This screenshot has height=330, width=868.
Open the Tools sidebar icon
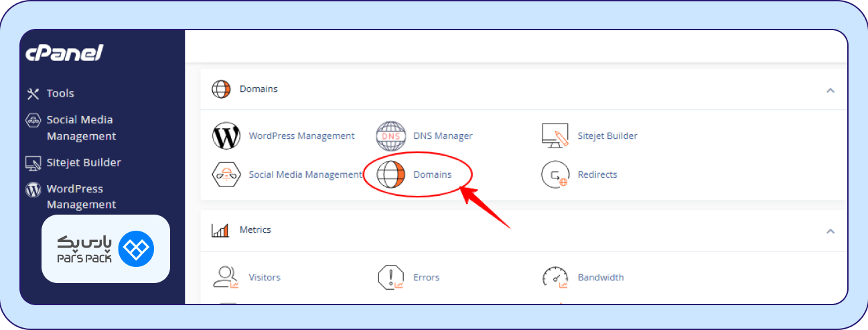(33, 93)
